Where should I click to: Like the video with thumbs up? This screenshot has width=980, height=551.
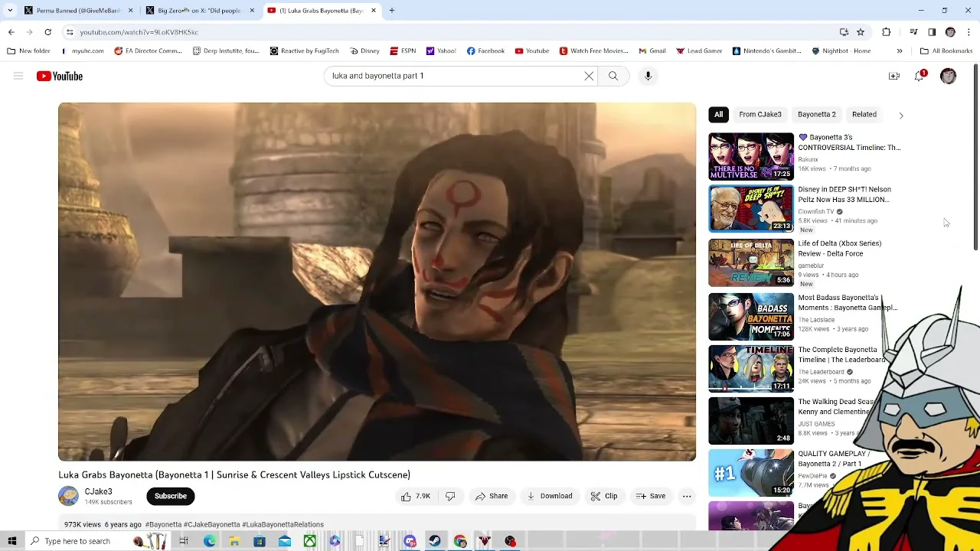pyautogui.click(x=415, y=496)
